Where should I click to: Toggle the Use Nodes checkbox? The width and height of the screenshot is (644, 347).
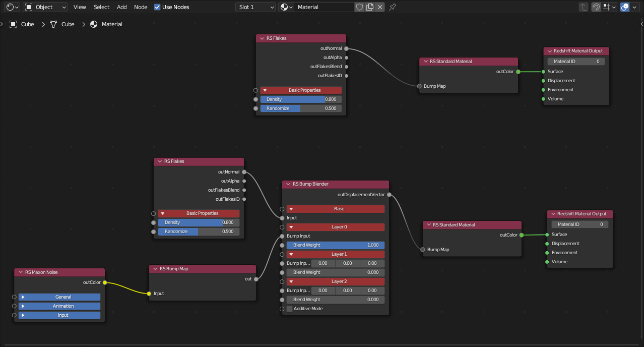point(157,7)
